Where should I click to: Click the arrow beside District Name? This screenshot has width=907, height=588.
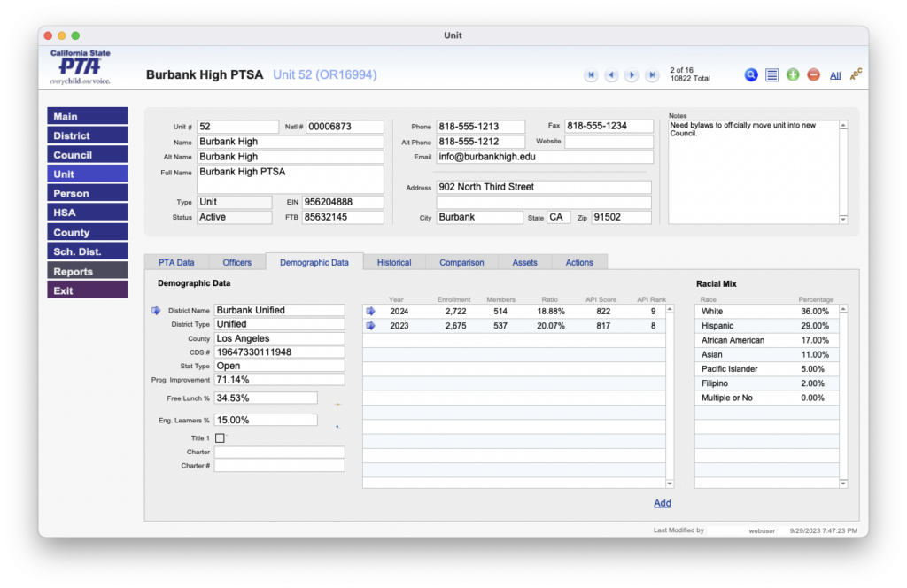pyautogui.click(x=156, y=310)
